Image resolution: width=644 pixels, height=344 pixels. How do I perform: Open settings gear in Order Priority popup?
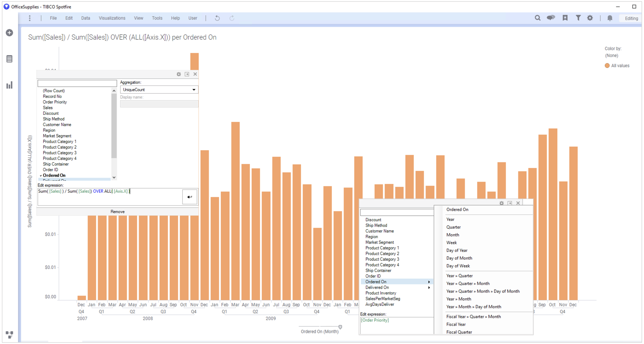pos(501,203)
